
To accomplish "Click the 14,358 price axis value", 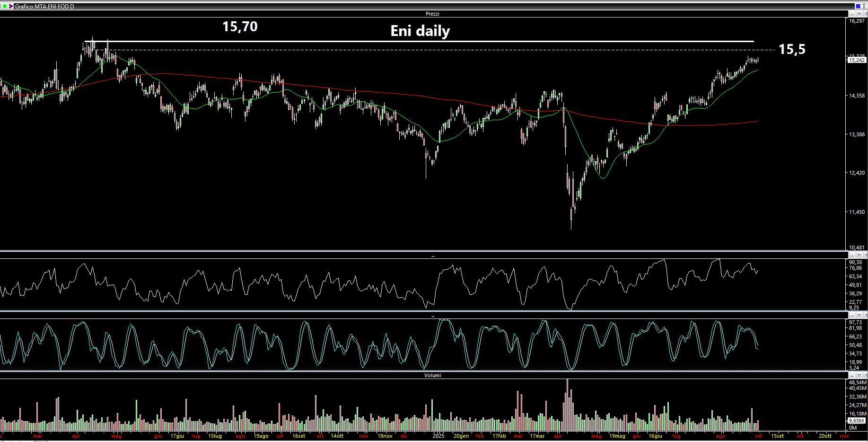I will click(x=857, y=96).
